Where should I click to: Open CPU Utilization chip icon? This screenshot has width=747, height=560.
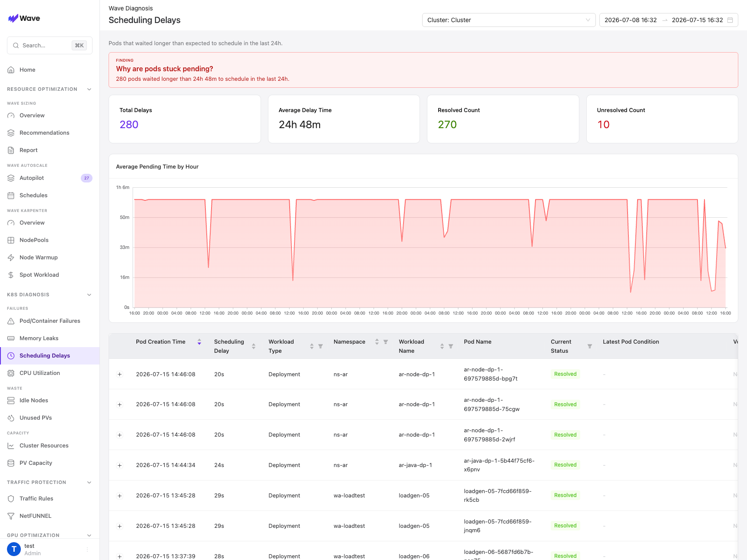[11, 373]
